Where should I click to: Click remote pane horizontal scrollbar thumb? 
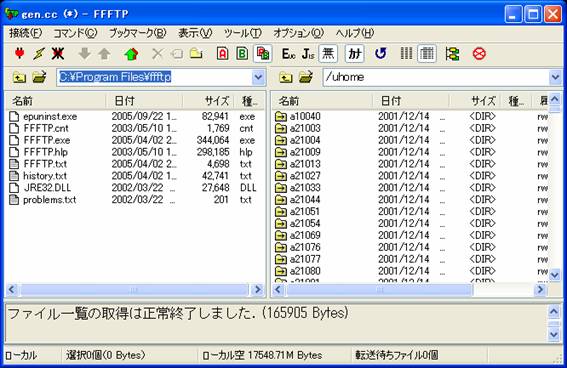(x=379, y=290)
